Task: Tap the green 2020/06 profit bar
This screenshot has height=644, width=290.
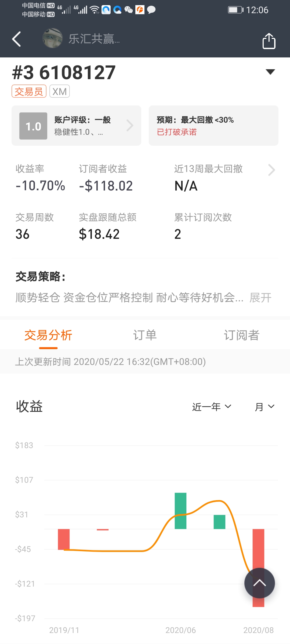Action: (180, 511)
